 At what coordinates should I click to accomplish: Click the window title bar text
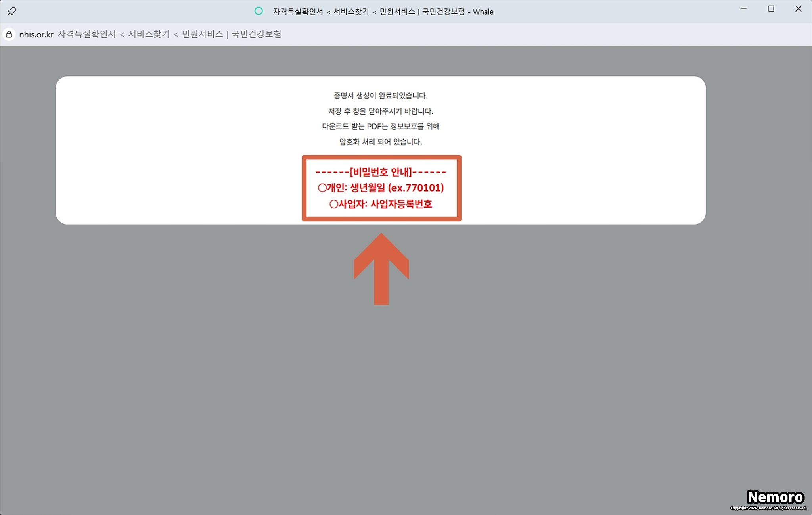pos(383,12)
